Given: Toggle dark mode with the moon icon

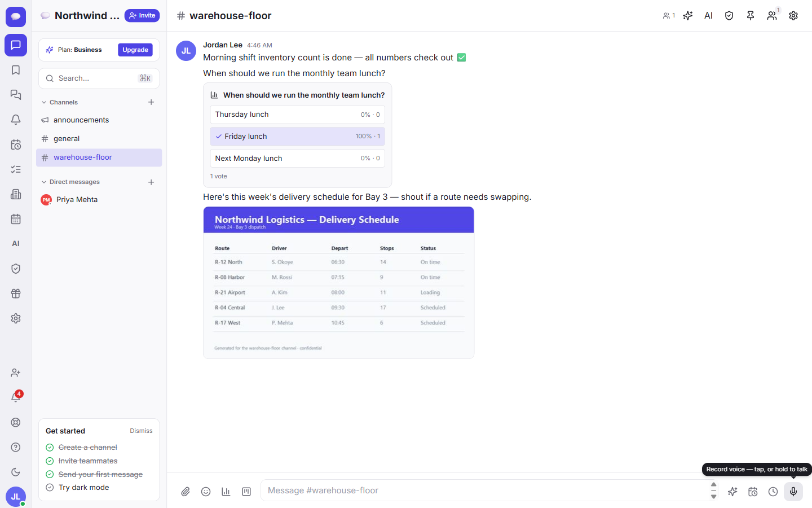Looking at the screenshot, I should click(16, 472).
